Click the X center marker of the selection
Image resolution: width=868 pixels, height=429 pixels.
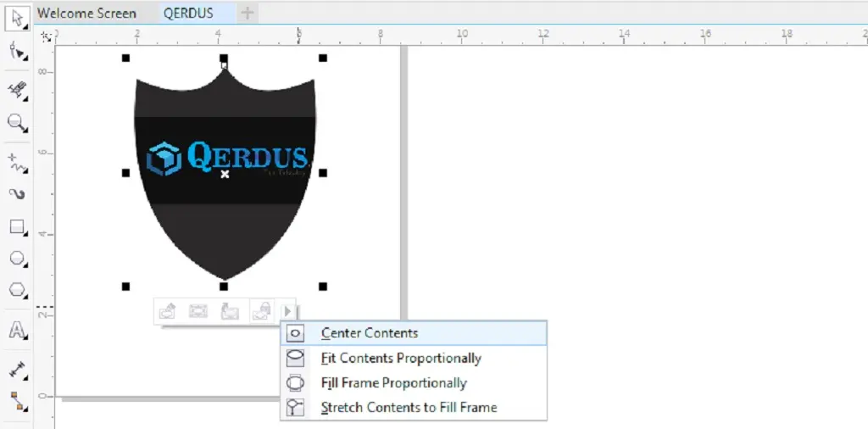tap(225, 174)
